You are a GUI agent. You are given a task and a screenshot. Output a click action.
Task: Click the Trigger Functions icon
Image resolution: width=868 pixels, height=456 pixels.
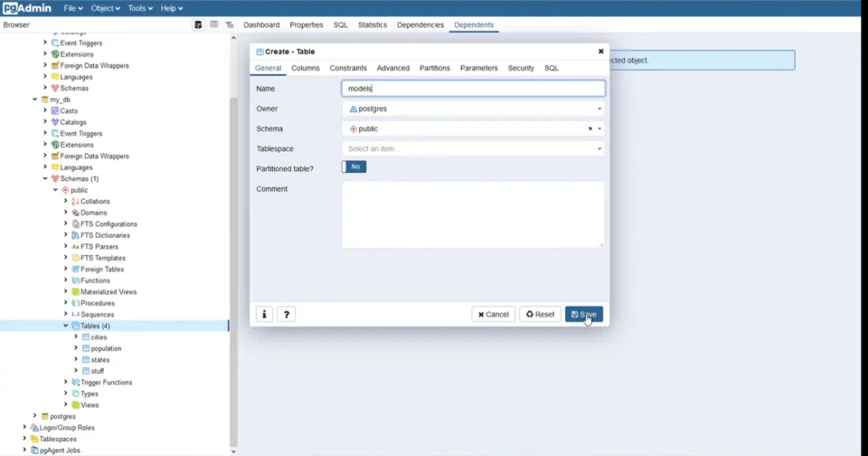tap(75, 383)
